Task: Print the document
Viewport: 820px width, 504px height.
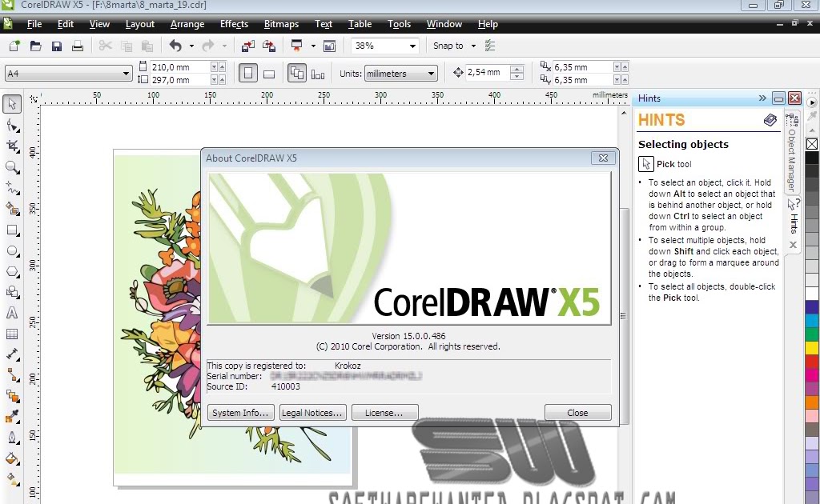Action: (x=78, y=46)
